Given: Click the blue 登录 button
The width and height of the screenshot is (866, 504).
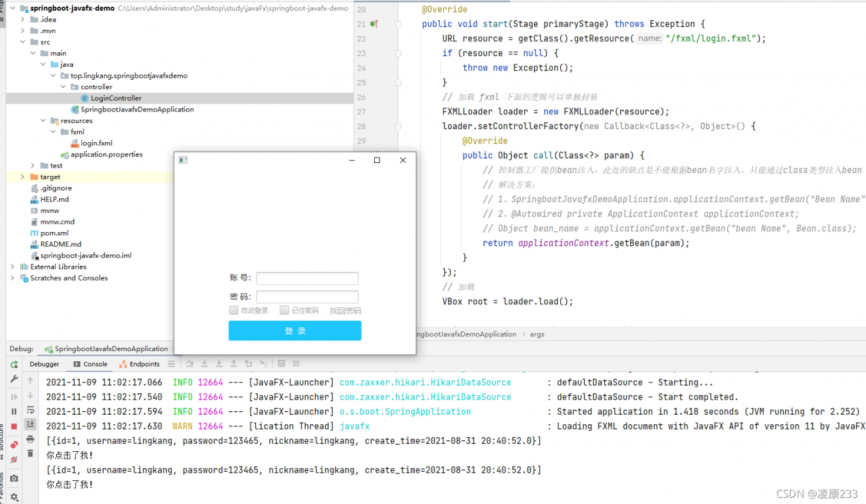Looking at the screenshot, I should click(x=295, y=331).
